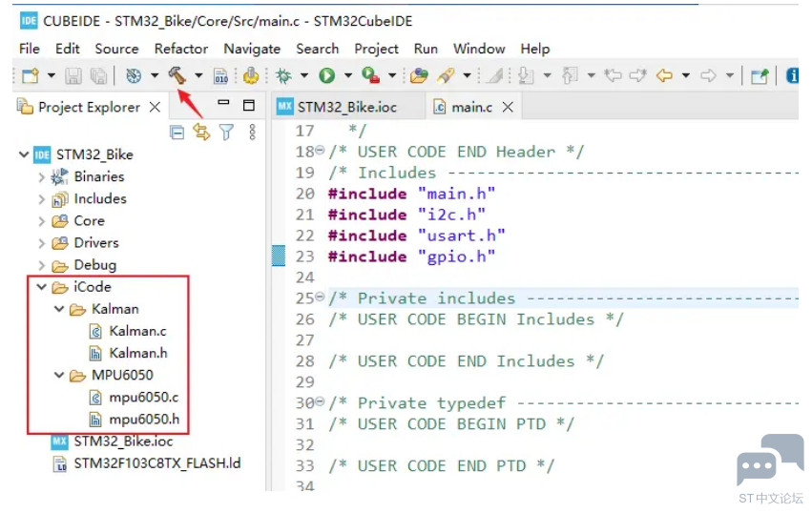Click the blue Information Center icon
The image size is (812, 513).
click(792, 75)
